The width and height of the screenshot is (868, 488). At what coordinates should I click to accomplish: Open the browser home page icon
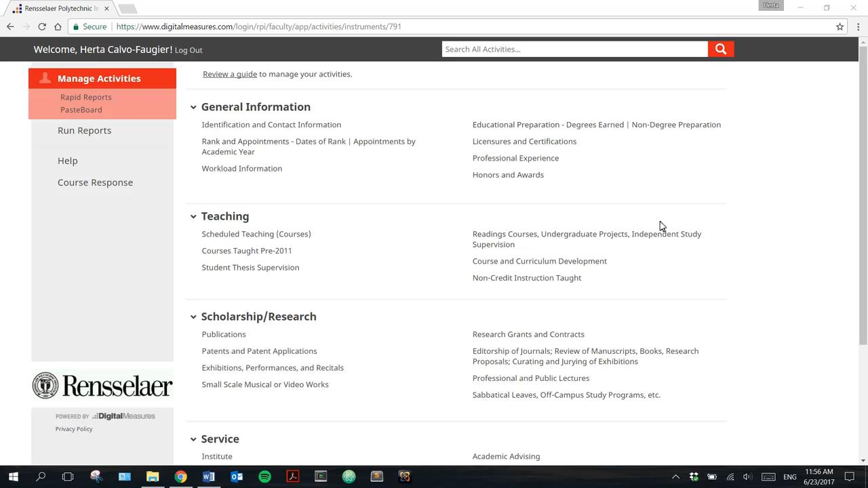pos(58,26)
